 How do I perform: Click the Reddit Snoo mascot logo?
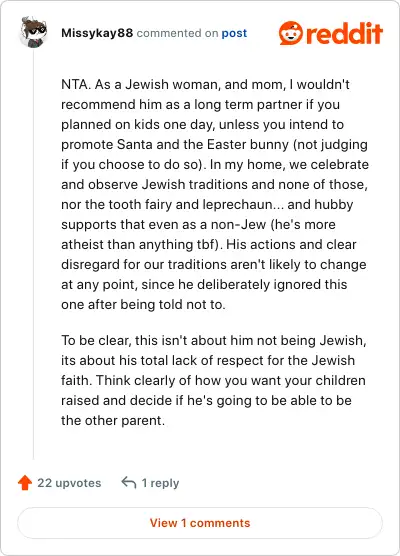coord(291,33)
